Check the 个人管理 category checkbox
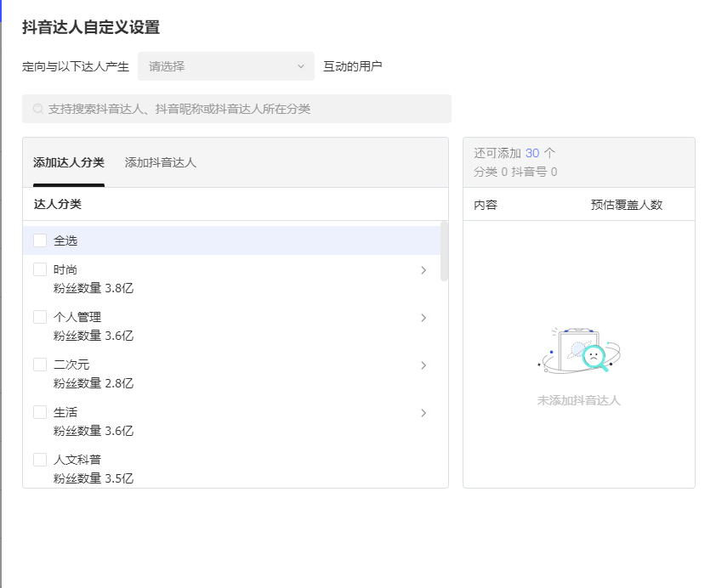This screenshot has width=716, height=588. coord(40,317)
